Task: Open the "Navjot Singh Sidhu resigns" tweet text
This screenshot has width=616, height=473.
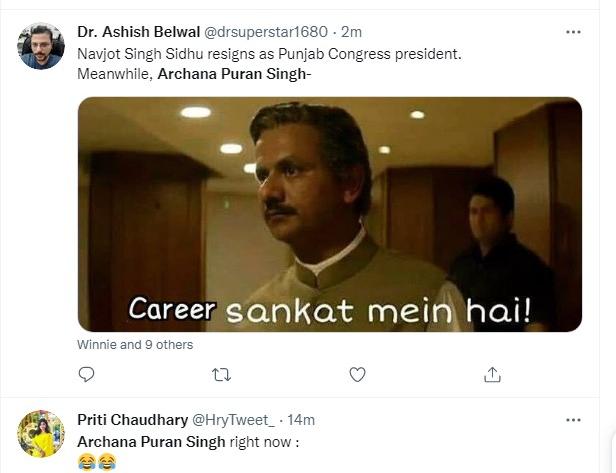Action: pos(269,54)
